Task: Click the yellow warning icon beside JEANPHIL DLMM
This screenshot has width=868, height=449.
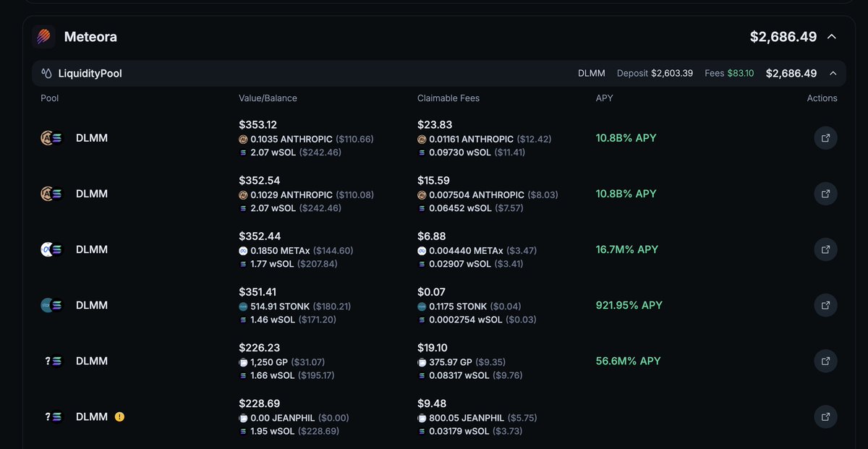Action: 119,416
